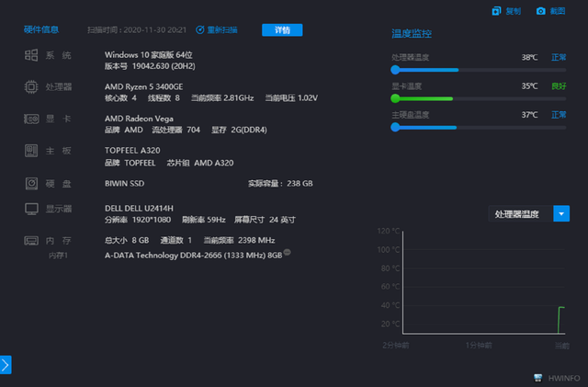
Task: Click the 截图 camera screenshot icon
Action: coord(540,11)
